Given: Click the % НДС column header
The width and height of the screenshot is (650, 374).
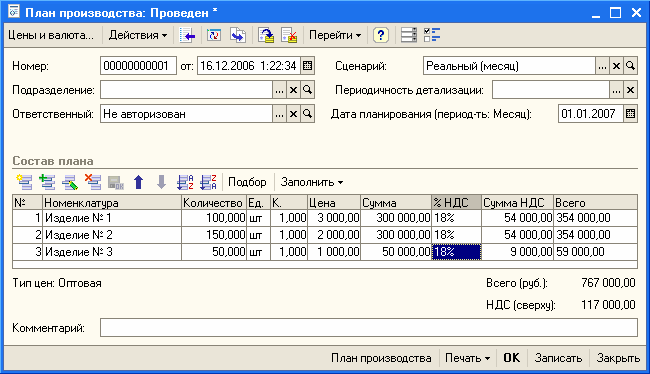Looking at the screenshot, I should tap(456, 203).
